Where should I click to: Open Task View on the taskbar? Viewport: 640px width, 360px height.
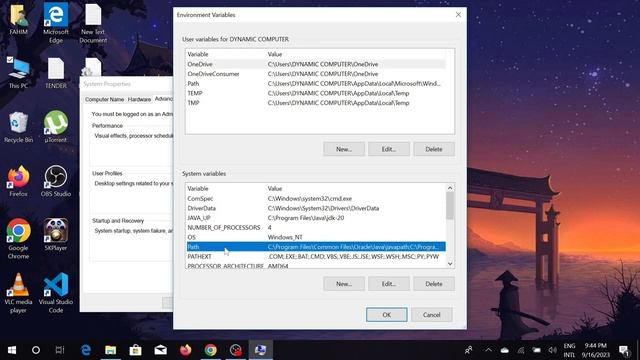click(x=60, y=350)
